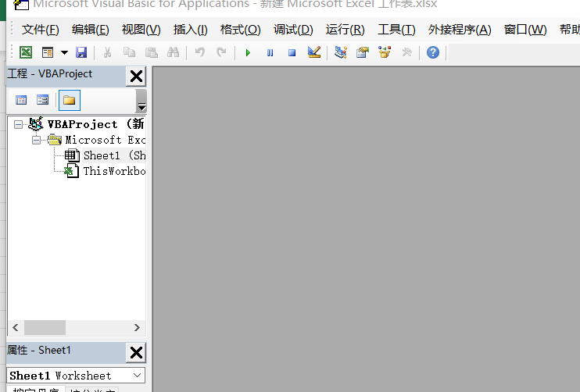Toggle Folders view in project panel
The image size is (580, 392).
tap(69, 100)
